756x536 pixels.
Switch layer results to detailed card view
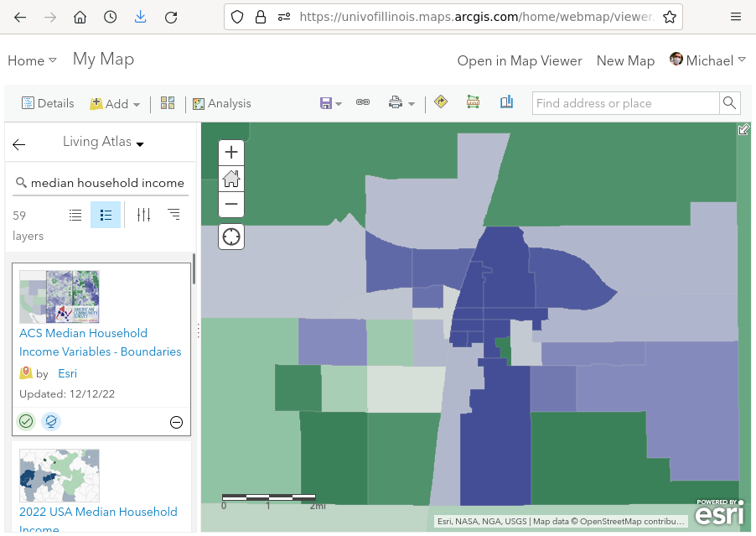[x=106, y=215]
